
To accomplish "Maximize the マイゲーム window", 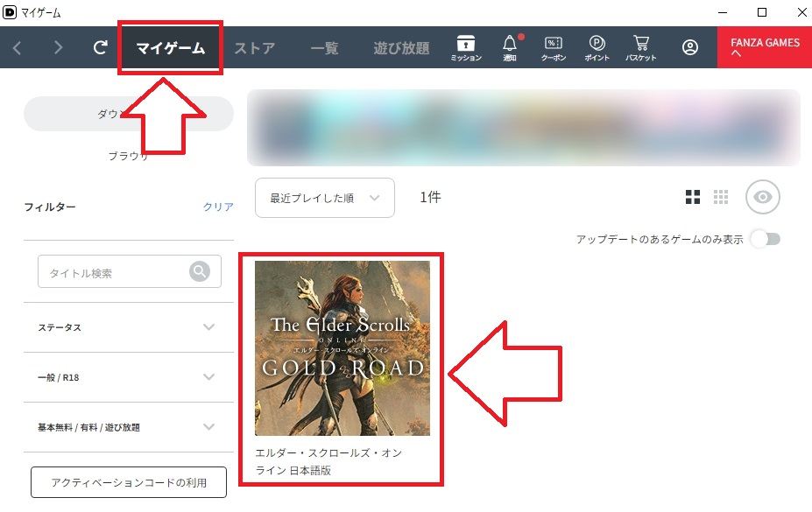I will (x=762, y=12).
